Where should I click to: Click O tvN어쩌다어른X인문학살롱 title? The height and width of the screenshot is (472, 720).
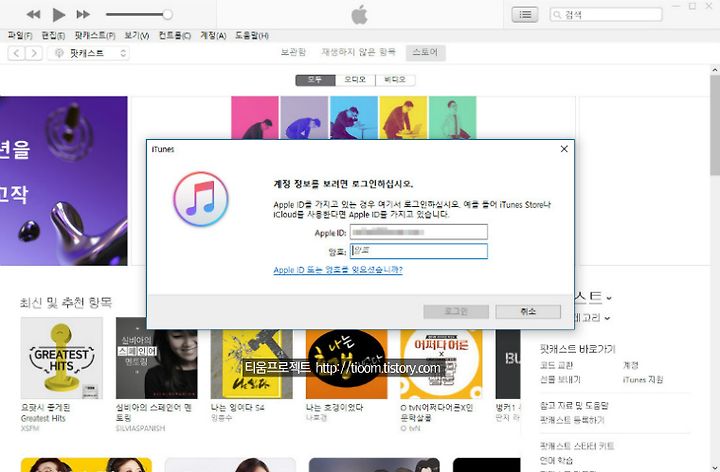coord(436,412)
